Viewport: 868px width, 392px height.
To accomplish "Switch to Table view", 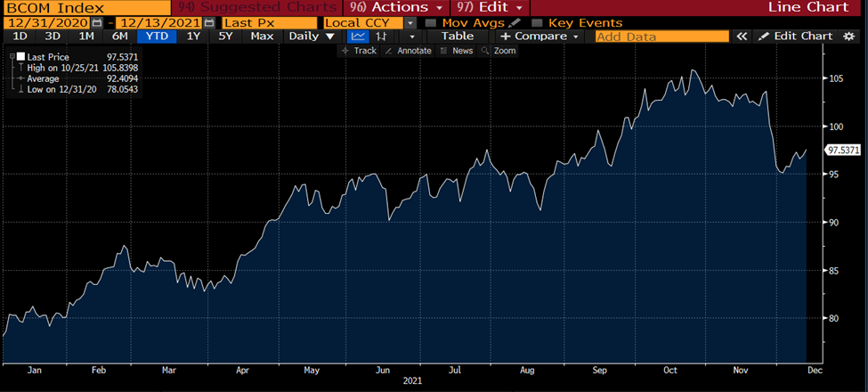I will 458,37.
